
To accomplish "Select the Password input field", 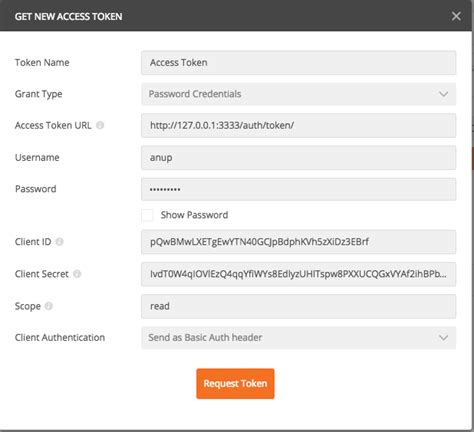I will tap(298, 189).
